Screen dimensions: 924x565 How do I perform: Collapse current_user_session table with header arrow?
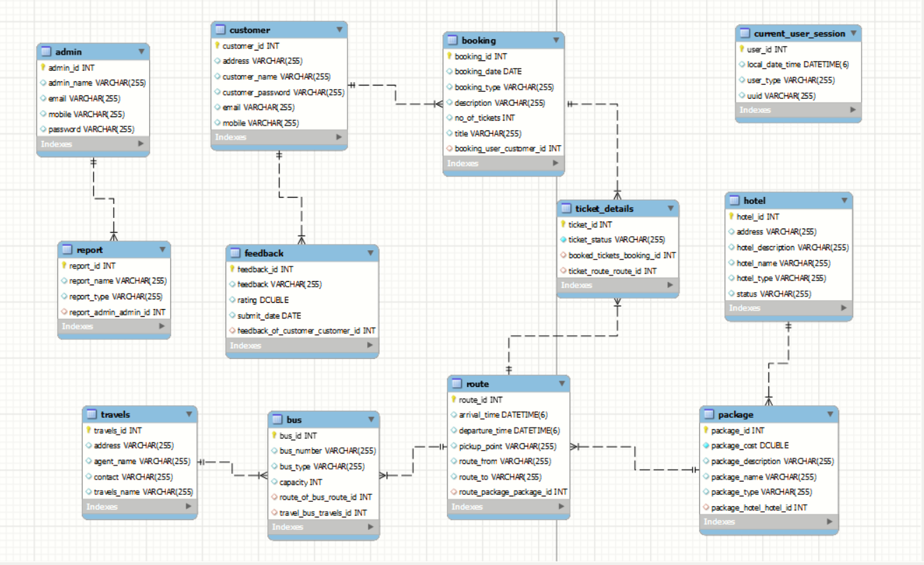pos(853,33)
